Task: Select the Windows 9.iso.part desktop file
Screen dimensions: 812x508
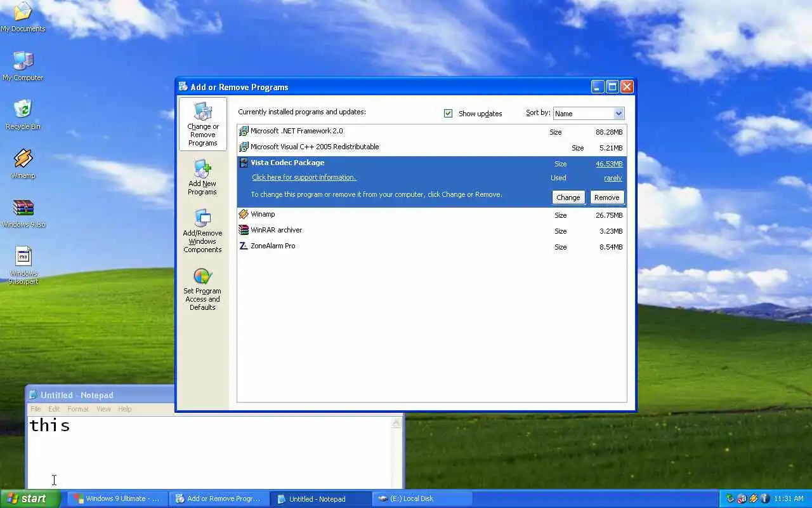Action: click(x=23, y=265)
